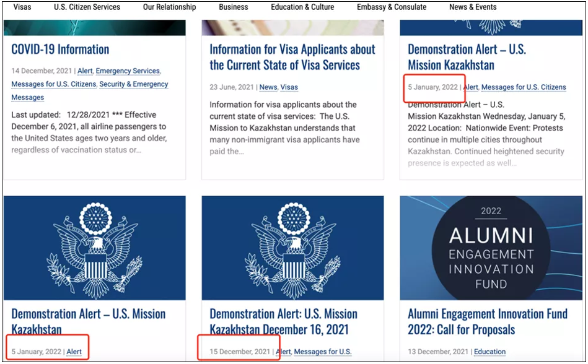The image size is (588, 364).
Task: Open U.S. Citizen Services menu
Action: pyautogui.click(x=87, y=7)
